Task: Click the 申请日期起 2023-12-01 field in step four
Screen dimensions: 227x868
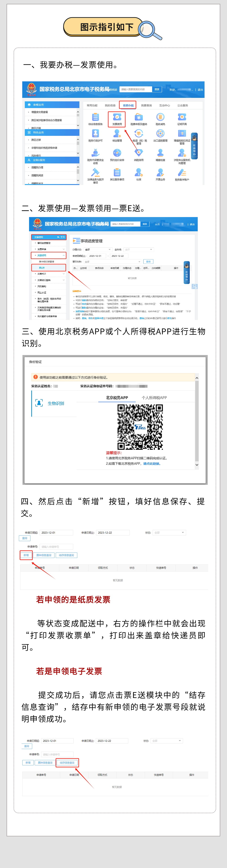Action: [x=56, y=532]
